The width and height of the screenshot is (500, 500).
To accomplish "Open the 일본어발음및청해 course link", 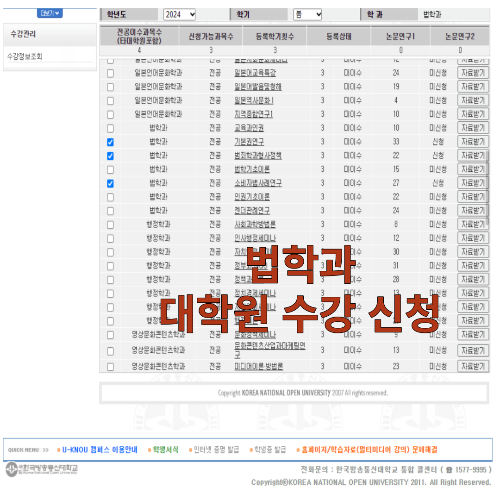I will point(258,87).
